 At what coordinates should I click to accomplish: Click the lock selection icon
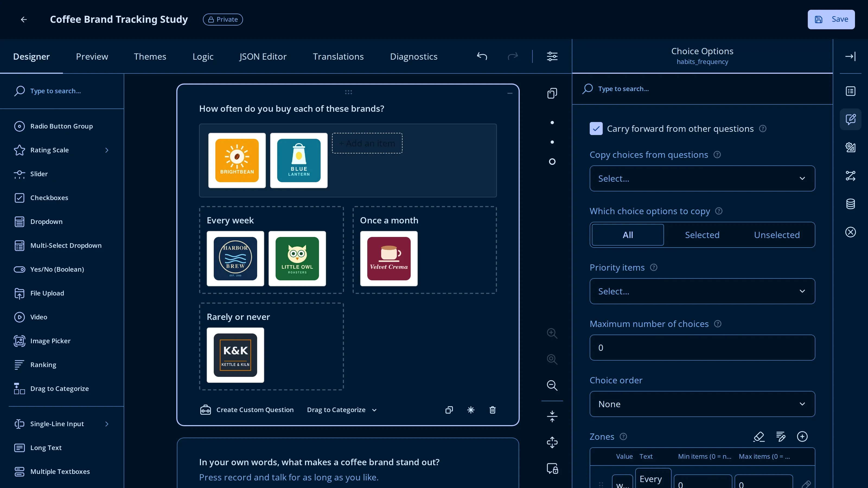point(552,468)
